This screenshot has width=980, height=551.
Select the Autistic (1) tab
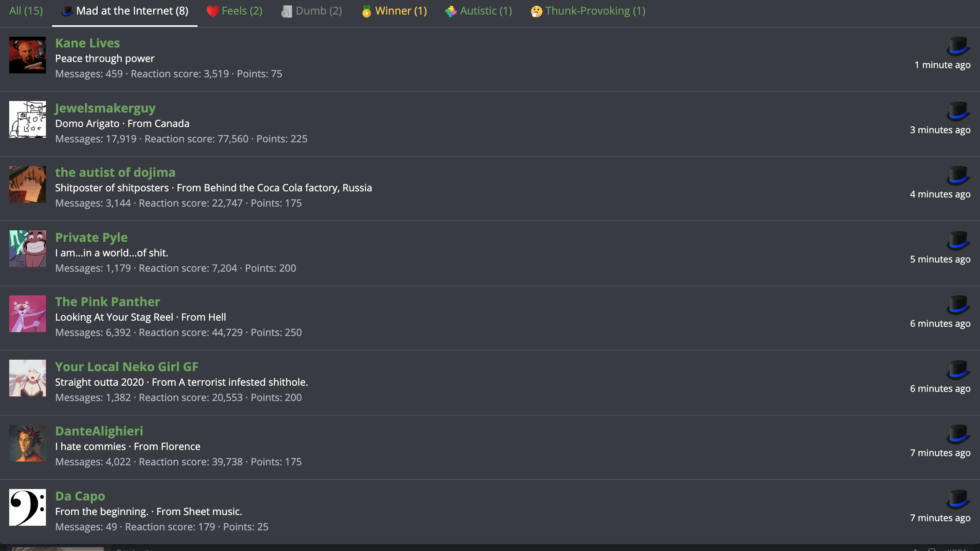pos(479,11)
